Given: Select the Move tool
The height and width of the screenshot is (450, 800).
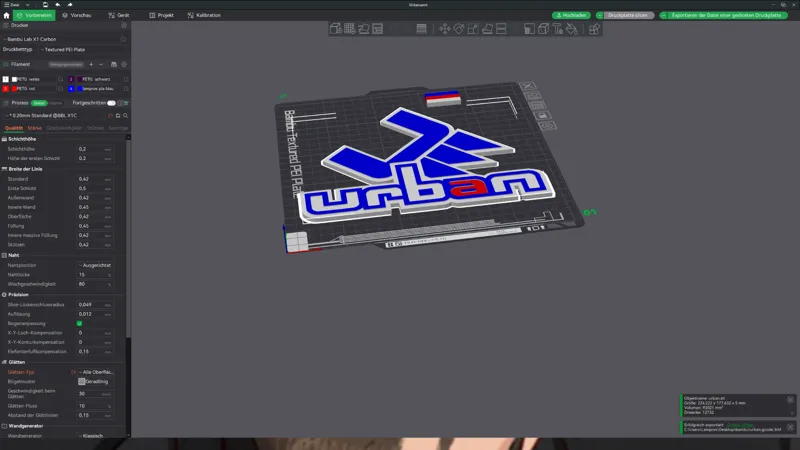Looking at the screenshot, I should click(444, 29).
